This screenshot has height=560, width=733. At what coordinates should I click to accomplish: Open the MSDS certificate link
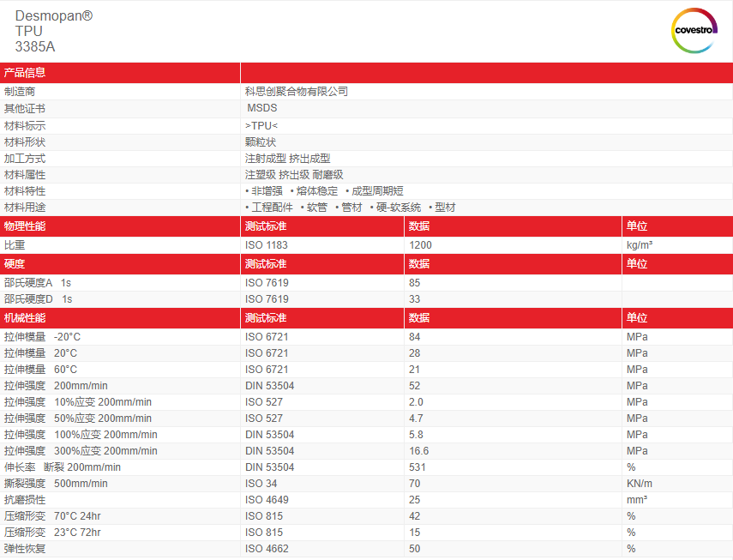pyautogui.click(x=261, y=108)
